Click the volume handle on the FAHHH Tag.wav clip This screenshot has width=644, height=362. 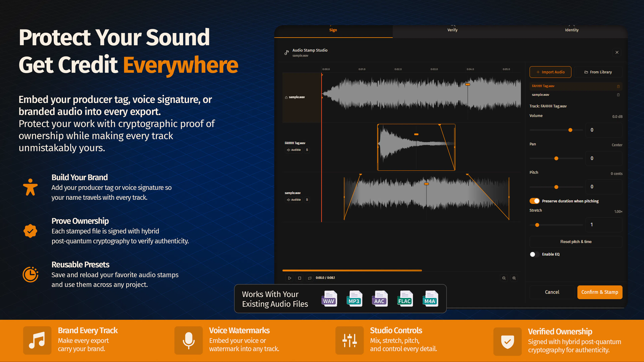416,134
